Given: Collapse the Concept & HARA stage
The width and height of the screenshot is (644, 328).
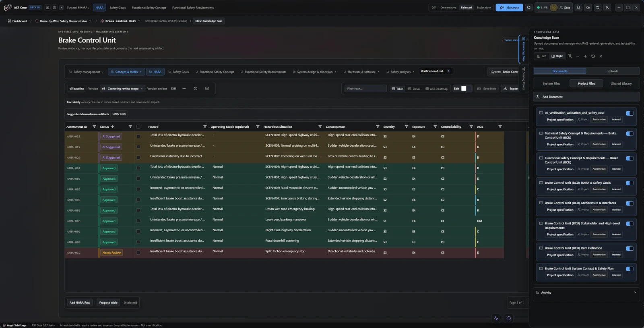Looking at the screenshot, I should tap(126, 72).
